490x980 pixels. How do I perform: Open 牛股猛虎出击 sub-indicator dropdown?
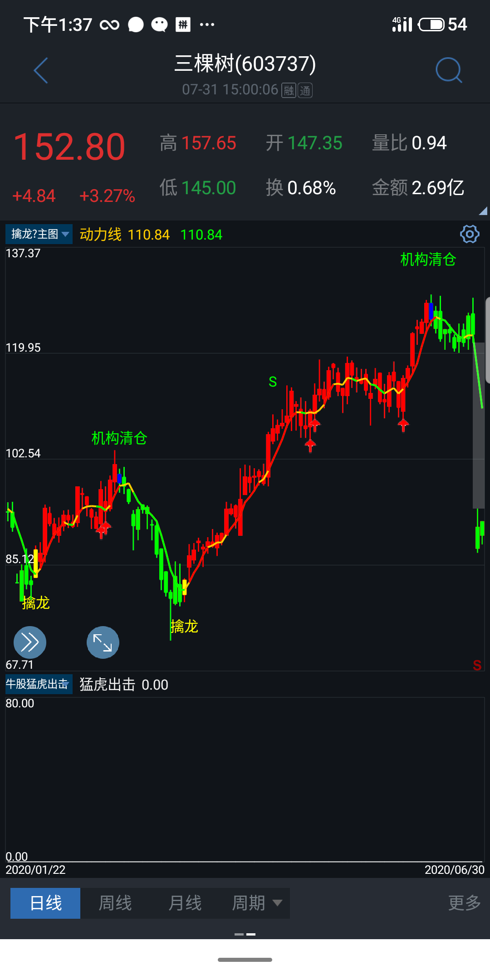[39, 684]
